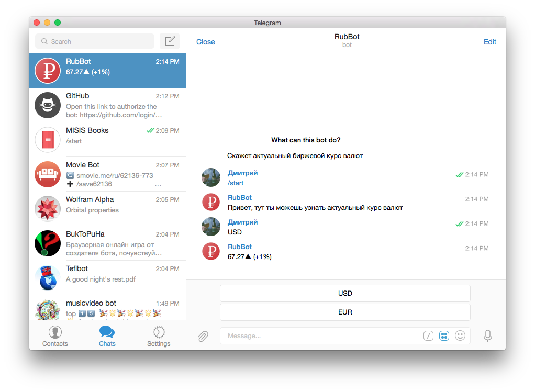This screenshot has width=535, height=392.
Task: Click the Дмитрий sender name above USD
Action: pyautogui.click(x=242, y=222)
